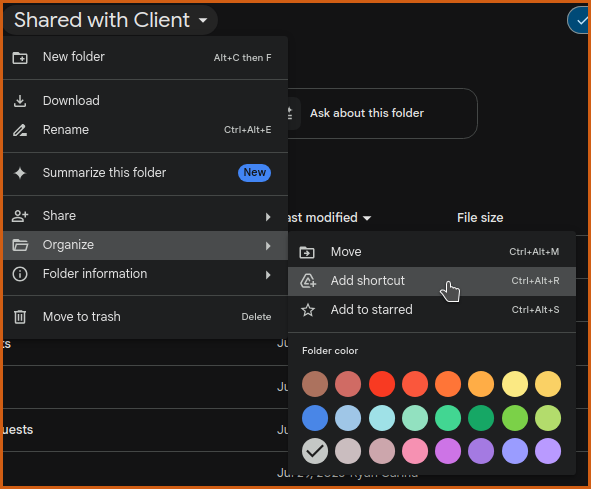
Task: Pick the yellow-green swatch ending the middle row
Action: pyautogui.click(x=548, y=418)
